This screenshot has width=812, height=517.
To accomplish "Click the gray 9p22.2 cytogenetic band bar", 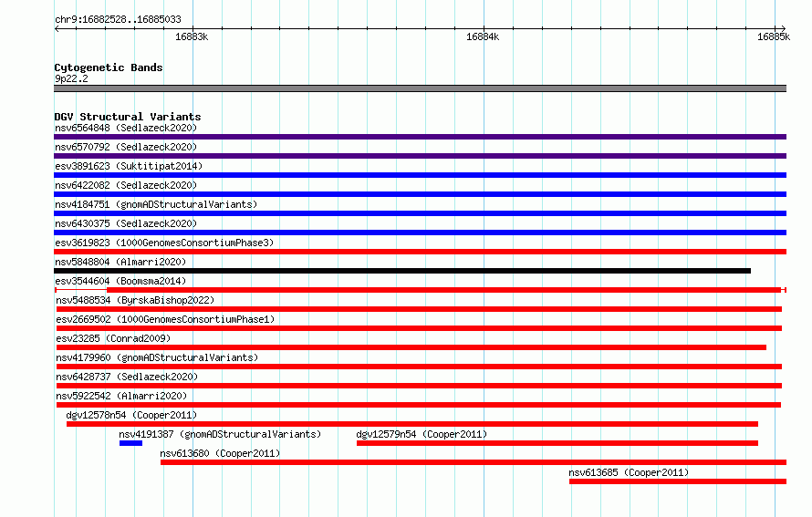I will [420, 88].
